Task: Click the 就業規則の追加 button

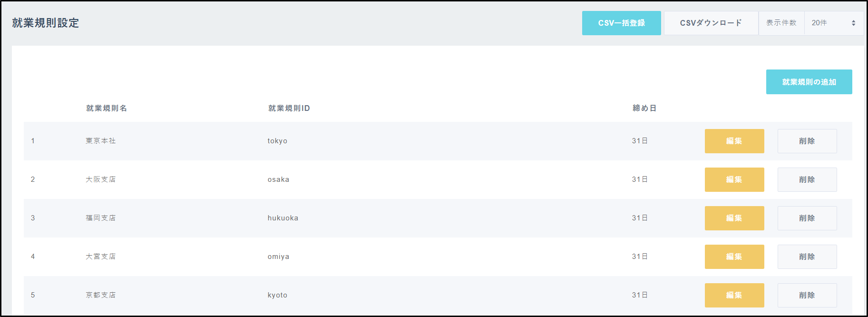Action: [x=809, y=82]
